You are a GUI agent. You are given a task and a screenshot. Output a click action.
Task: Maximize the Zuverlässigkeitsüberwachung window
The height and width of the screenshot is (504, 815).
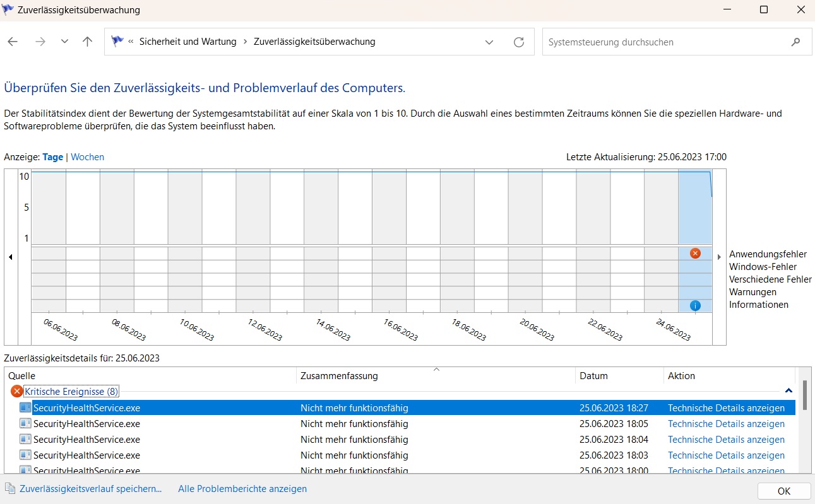click(x=764, y=10)
